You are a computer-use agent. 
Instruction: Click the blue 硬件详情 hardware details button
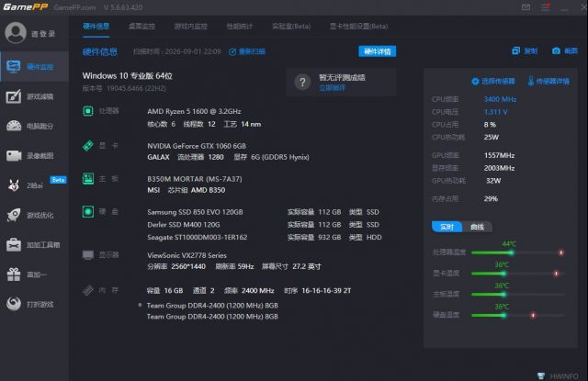click(x=377, y=51)
